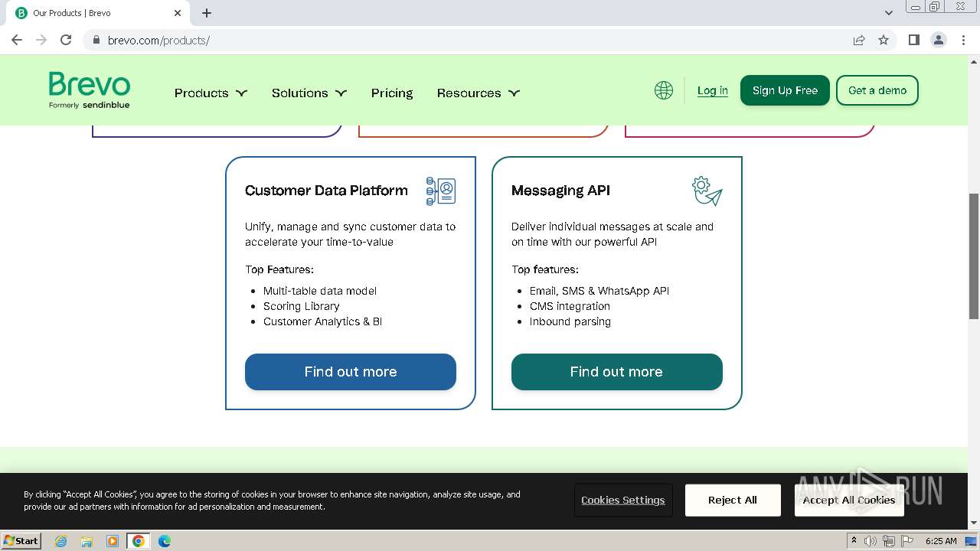Open Cookies Settings
This screenshot has width=980, height=551.
623,500
